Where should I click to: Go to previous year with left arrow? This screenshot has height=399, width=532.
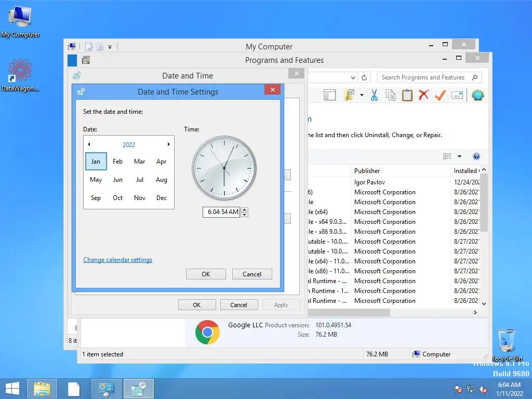[x=89, y=144]
